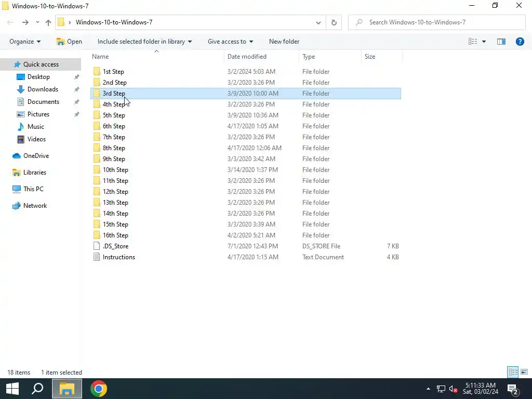Switch to details view in status bar
Screen dimensions: 532x399
coord(513,372)
